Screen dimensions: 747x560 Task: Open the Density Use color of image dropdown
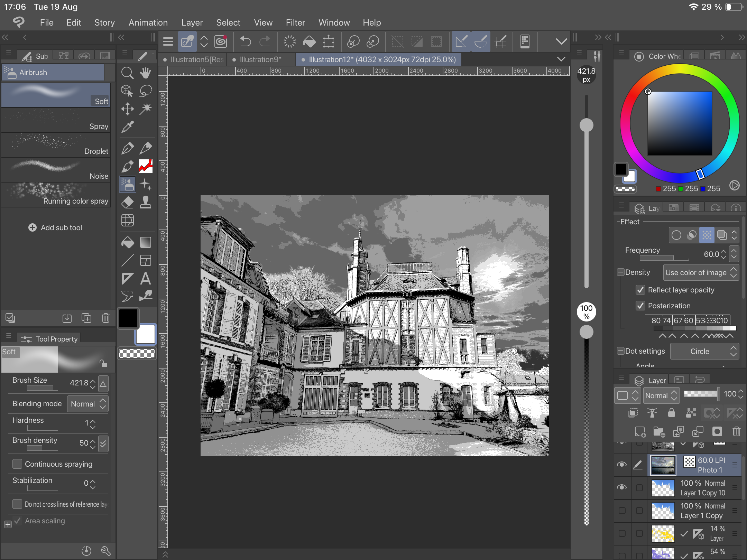pyautogui.click(x=701, y=272)
